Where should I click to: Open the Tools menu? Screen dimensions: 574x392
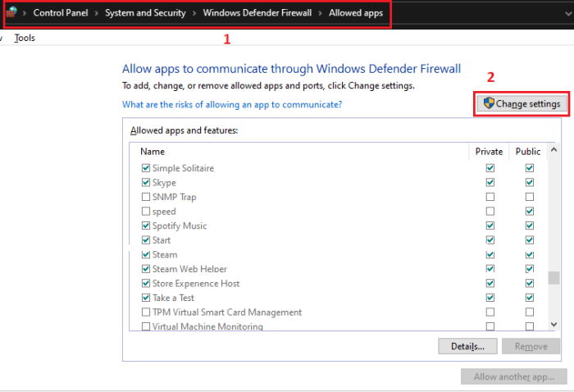tap(25, 38)
